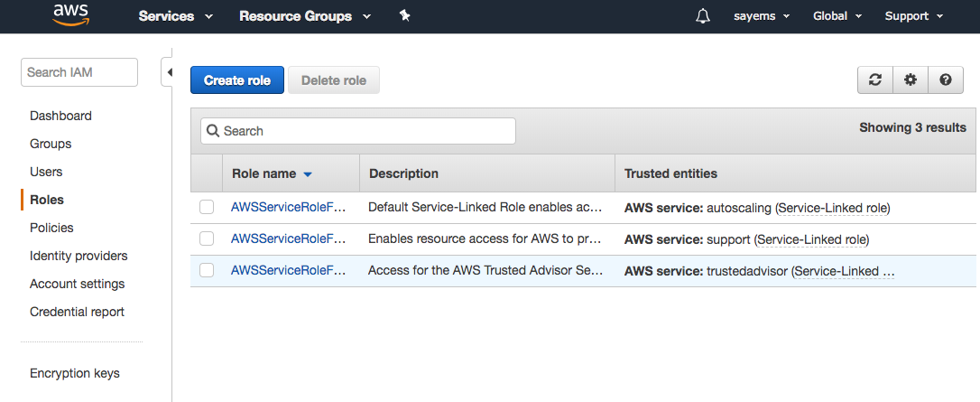Open the notifications bell

click(702, 16)
